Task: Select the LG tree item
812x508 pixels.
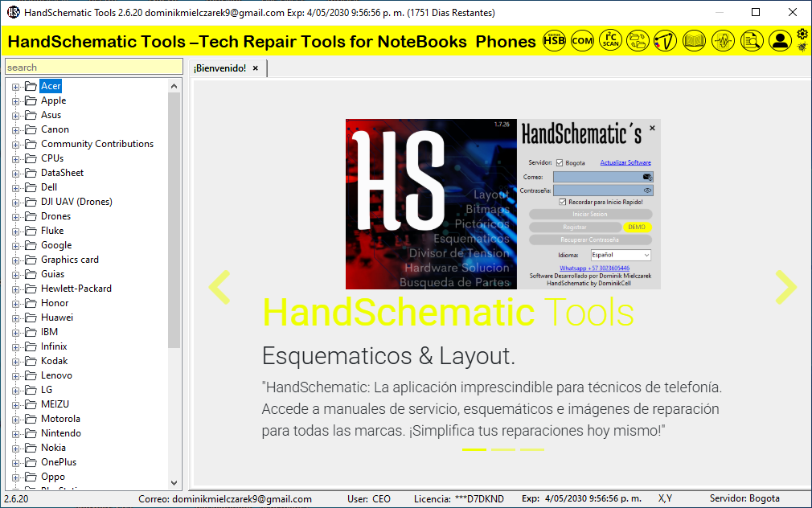Action: pyautogui.click(x=47, y=390)
